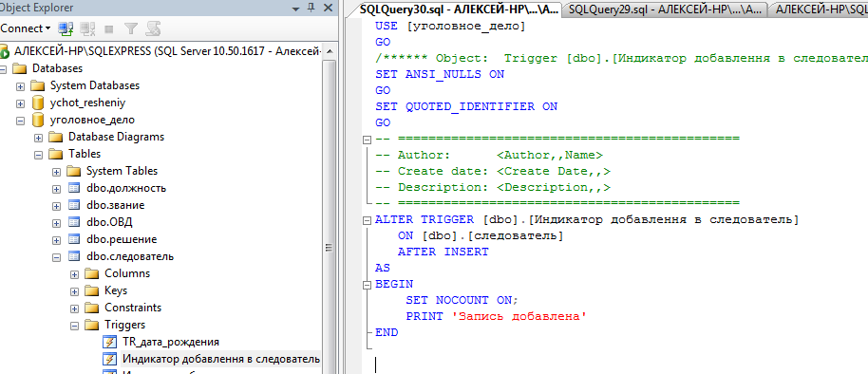Click the Constraints folder icon
Image resolution: width=868 pixels, height=374 pixels.
[91, 309]
